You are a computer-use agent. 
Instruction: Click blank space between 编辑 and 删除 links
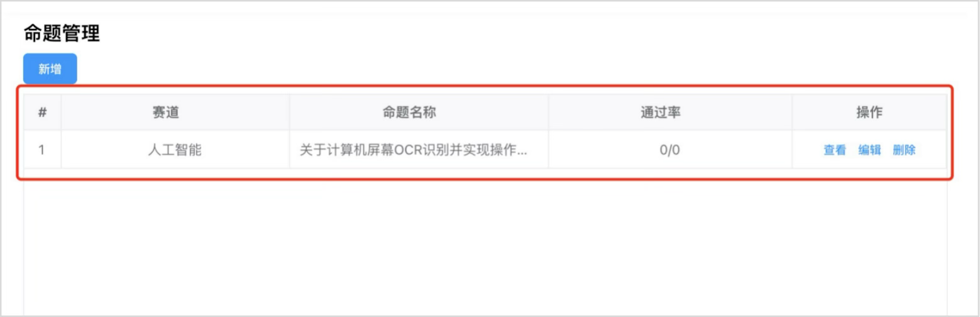(887, 150)
